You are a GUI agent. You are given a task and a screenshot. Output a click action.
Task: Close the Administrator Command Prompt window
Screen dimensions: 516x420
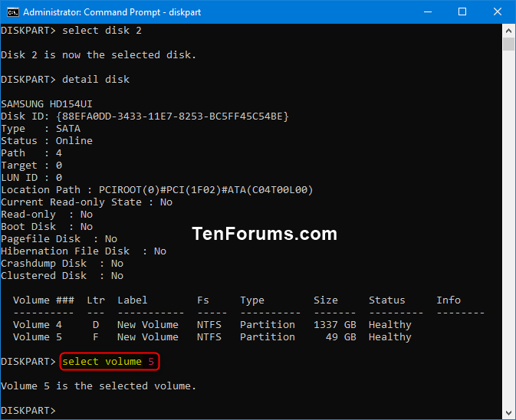[x=498, y=11]
